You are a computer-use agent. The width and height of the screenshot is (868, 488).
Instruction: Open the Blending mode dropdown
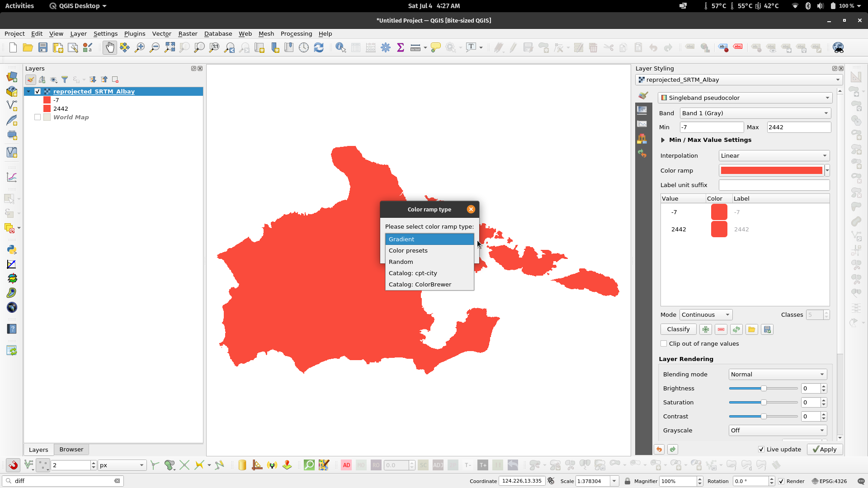[x=778, y=374]
